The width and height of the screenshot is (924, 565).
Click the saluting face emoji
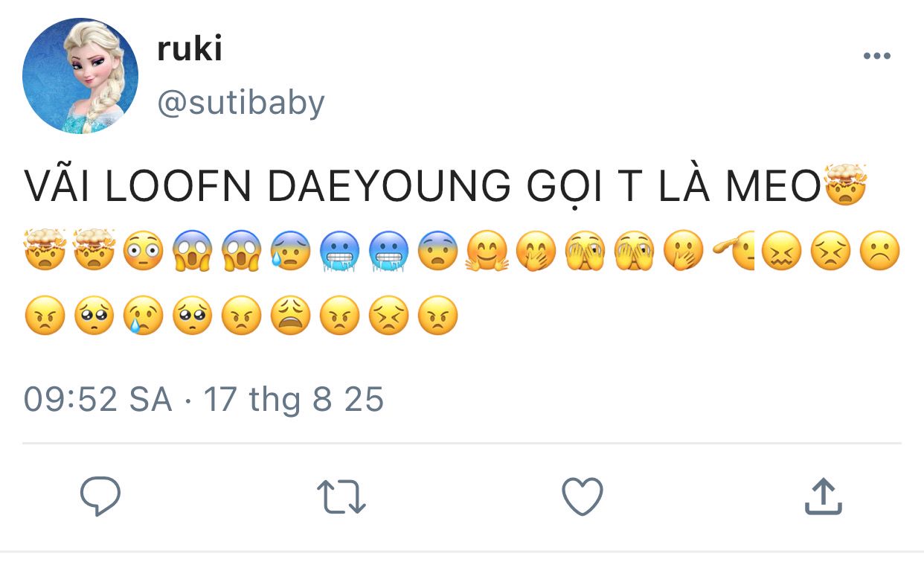(x=734, y=252)
